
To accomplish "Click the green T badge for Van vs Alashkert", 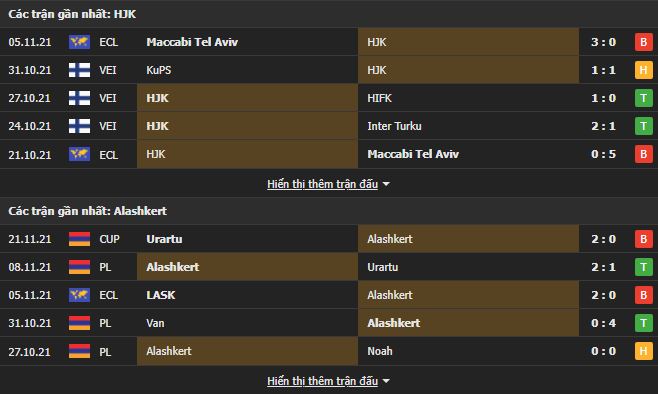I will coord(643,323).
